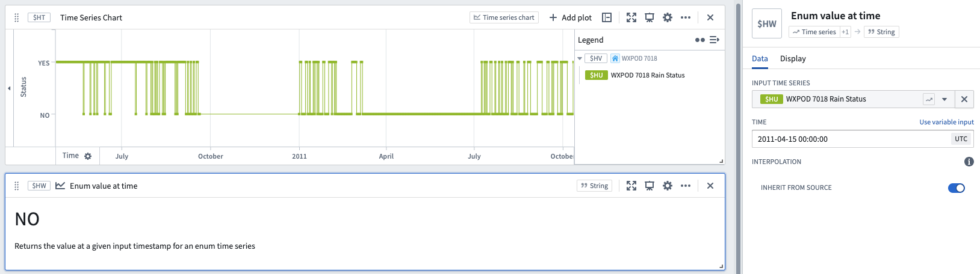This screenshot has width=980, height=274.
Task: Clear the WXPOD 7018 Rain Status input
Action: tap(964, 99)
